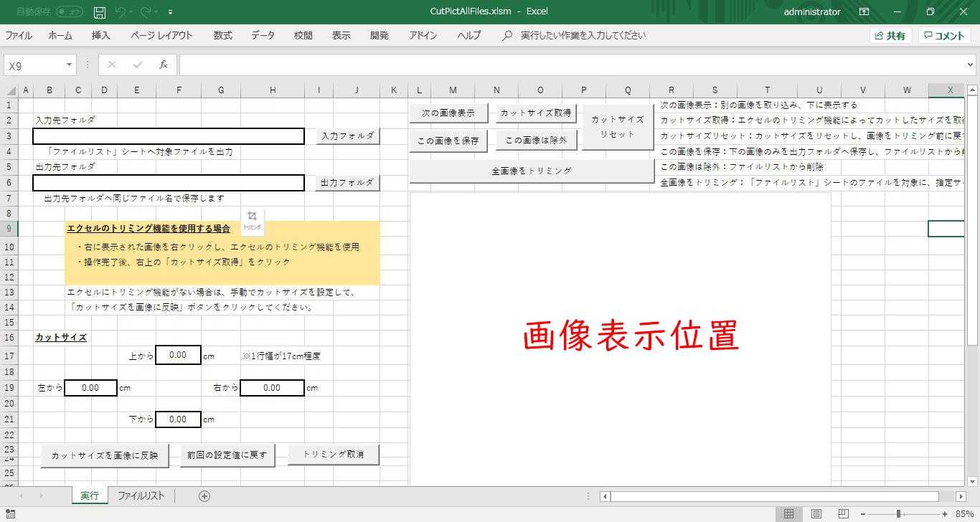Toggle the AutoSave switch
Image resolution: width=980 pixels, height=522 pixels.
tap(69, 12)
